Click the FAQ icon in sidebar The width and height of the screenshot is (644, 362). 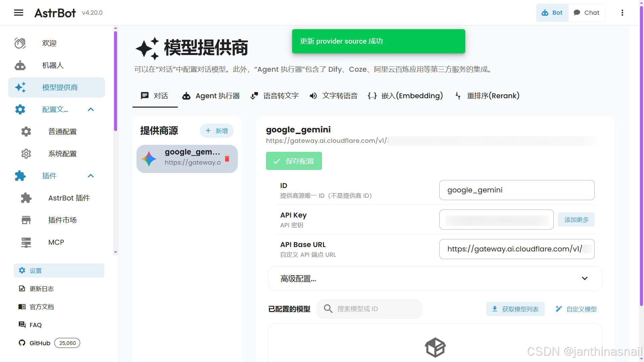[x=22, y=325]
